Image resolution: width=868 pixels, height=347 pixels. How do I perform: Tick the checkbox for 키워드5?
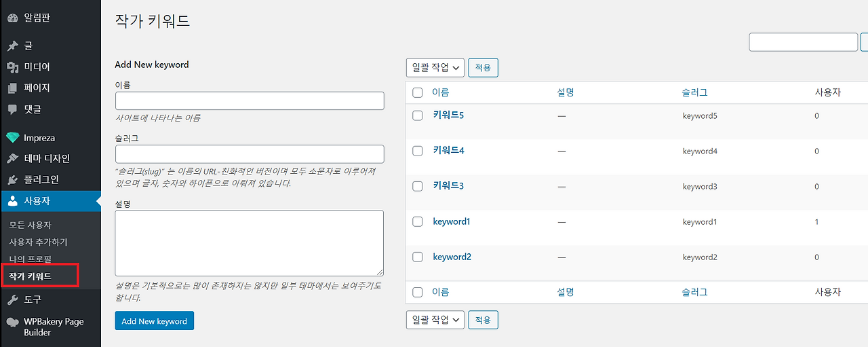[x=418, y=115]
